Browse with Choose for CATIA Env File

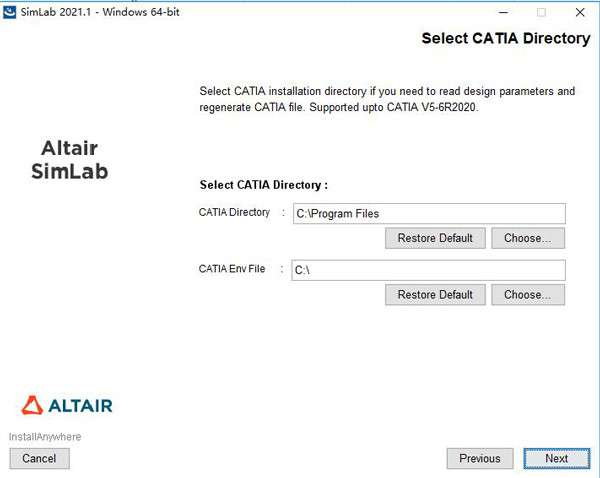tap(528, 295)
